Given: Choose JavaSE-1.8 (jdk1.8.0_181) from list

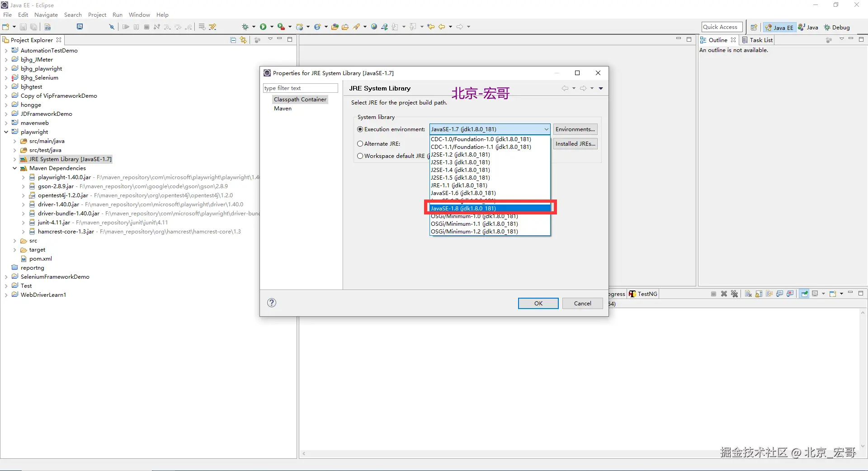Looking at the screenshot, I should pos(490,208).
